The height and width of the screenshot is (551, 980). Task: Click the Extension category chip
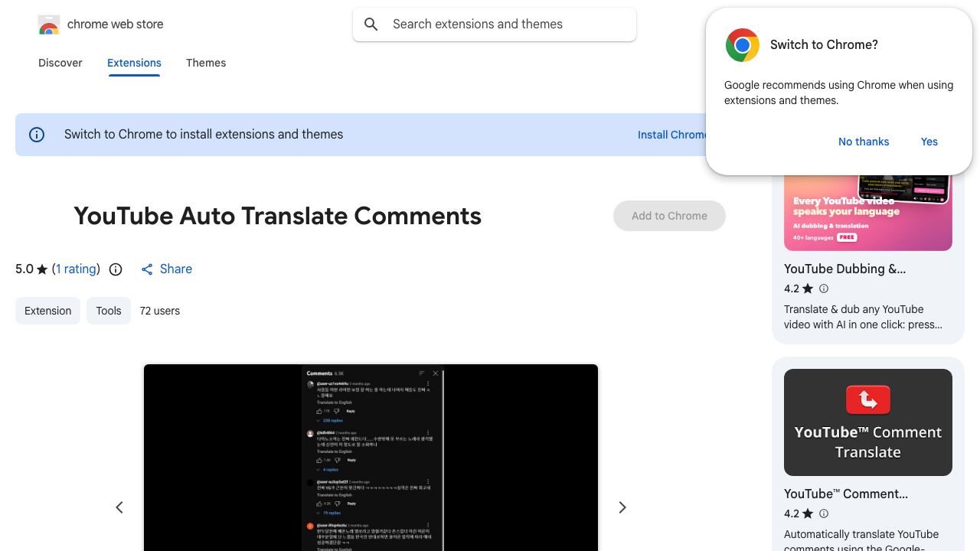47,311
